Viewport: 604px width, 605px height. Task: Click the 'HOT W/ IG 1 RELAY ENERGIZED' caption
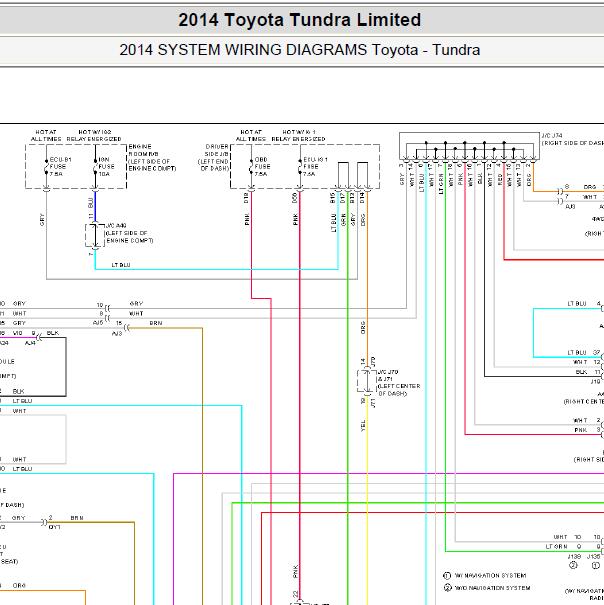298,135
